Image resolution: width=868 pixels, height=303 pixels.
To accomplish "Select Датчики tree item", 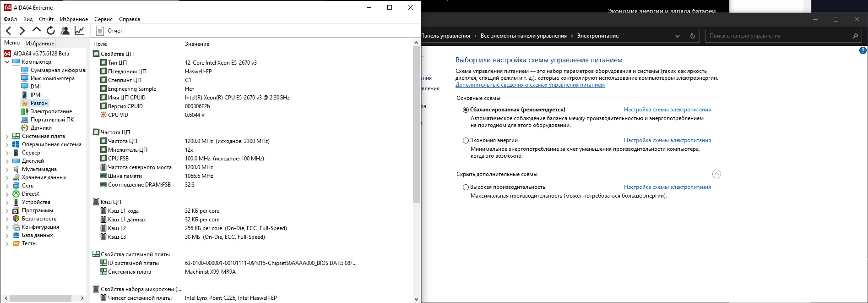I will click(x=37, y=128).
